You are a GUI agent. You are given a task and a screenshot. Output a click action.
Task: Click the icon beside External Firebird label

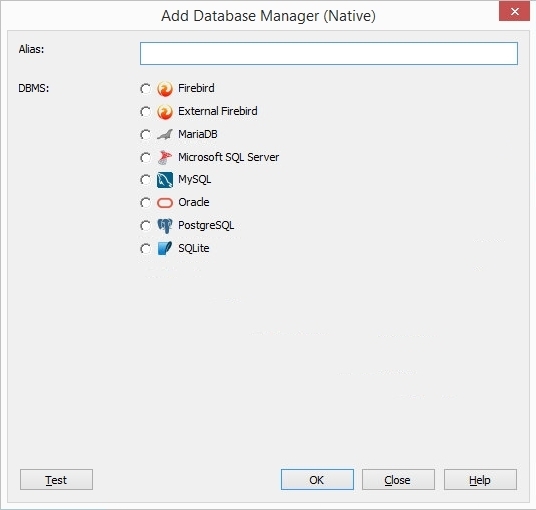[x=165, y=112]
